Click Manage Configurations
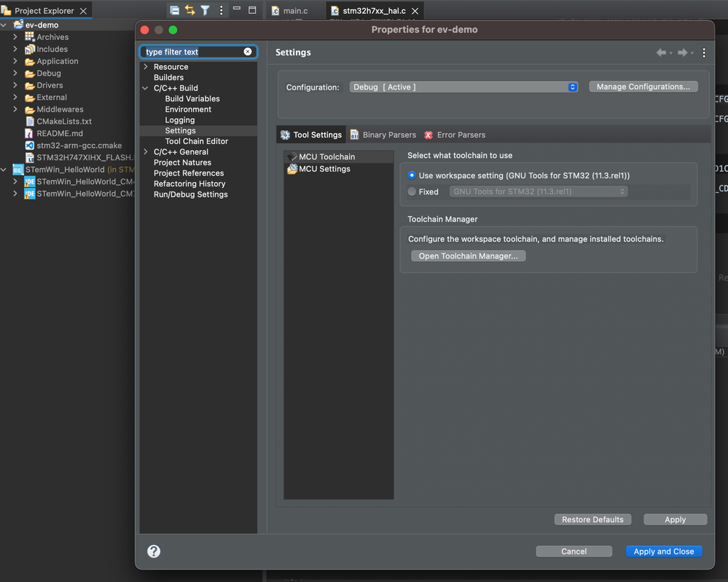 click(643, 86)
